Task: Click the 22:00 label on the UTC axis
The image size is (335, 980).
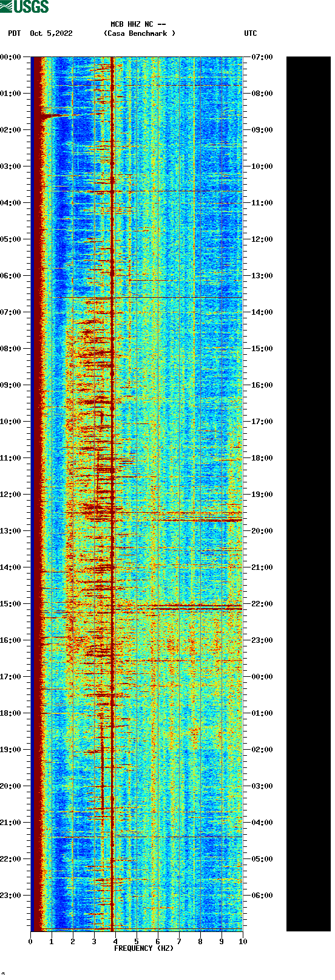Action: click(262, 604)
